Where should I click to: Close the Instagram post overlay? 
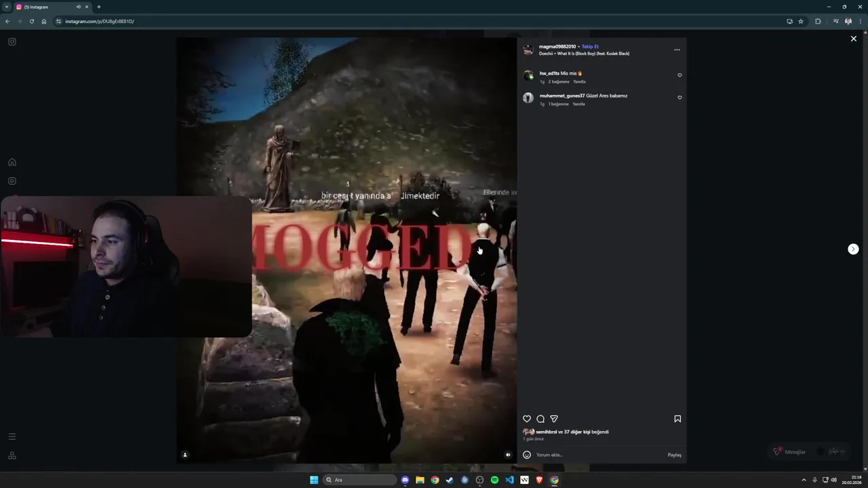(x=853, y=39)
